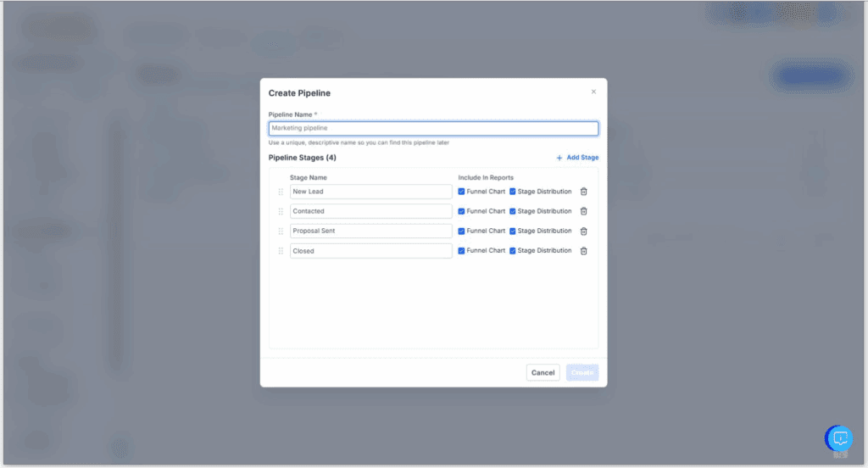Uncheck Funnel Chart for New Lead

(461, 192)
